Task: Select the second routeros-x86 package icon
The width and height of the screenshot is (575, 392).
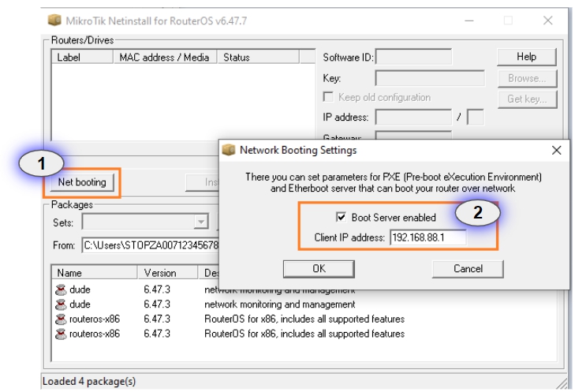Action: click(x=61, y=334)
